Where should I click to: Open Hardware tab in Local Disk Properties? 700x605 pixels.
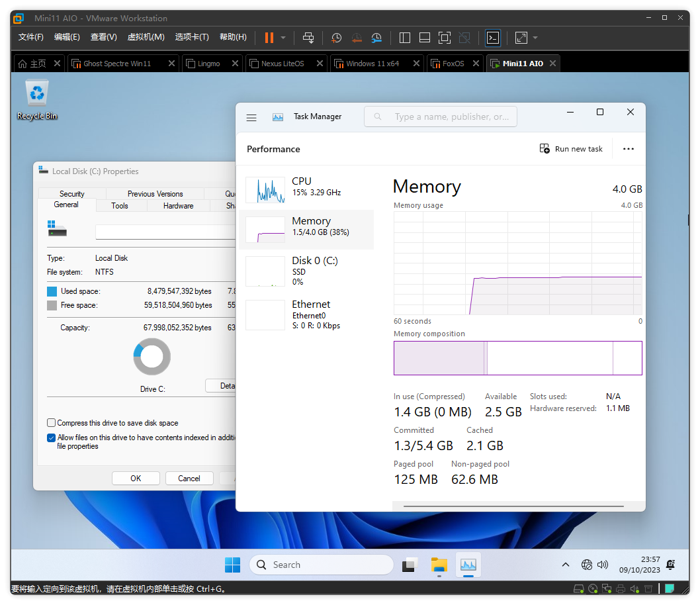pyautogui.click(x=178, y=206)
